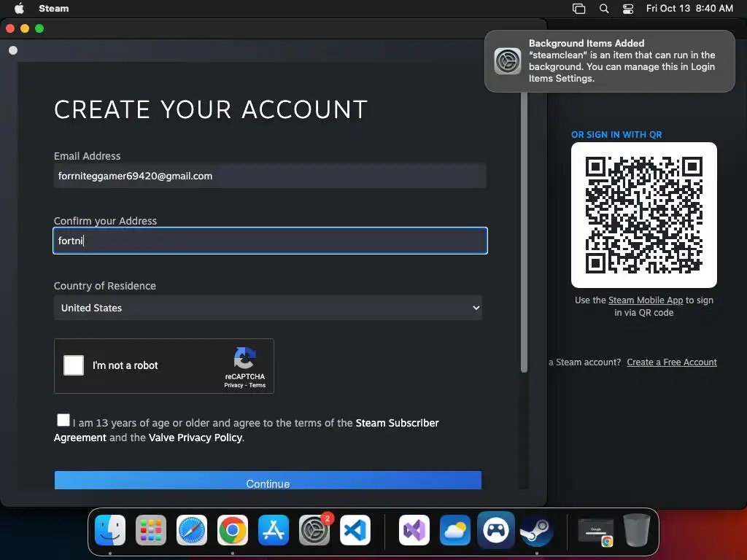This screenshot has width=747, height=560.
Task: Click the Email Address field
Action: [x=270, y=176]
